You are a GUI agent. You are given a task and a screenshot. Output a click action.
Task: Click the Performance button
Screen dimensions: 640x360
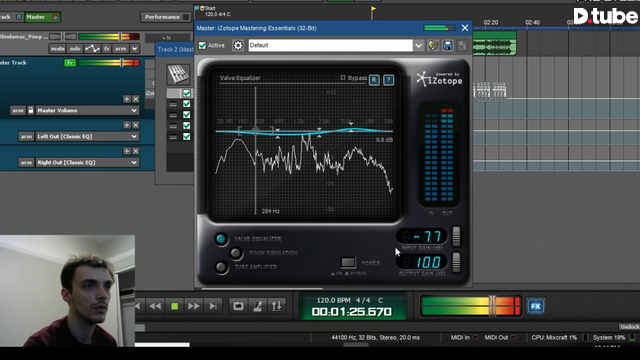click(x=166, y=17)
